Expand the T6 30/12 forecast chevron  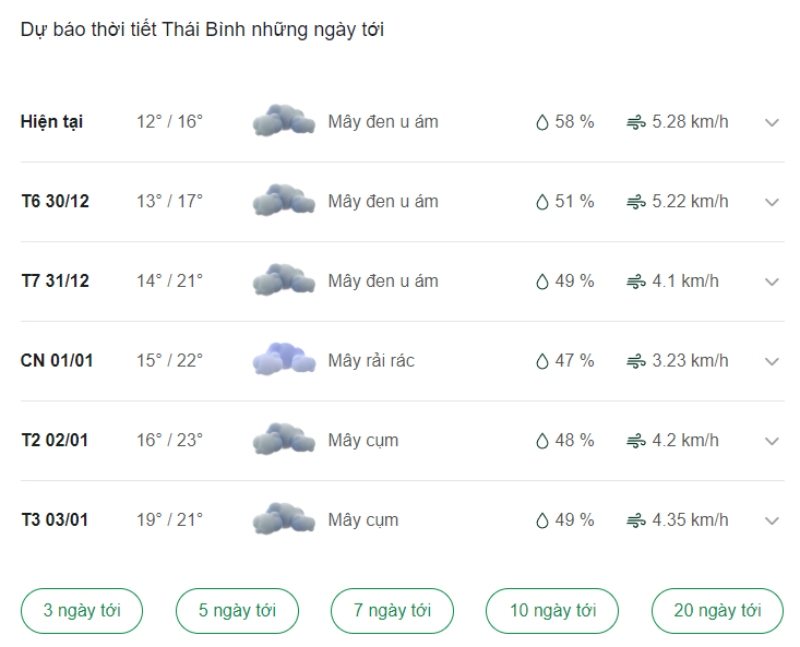[x=772, y=202]
